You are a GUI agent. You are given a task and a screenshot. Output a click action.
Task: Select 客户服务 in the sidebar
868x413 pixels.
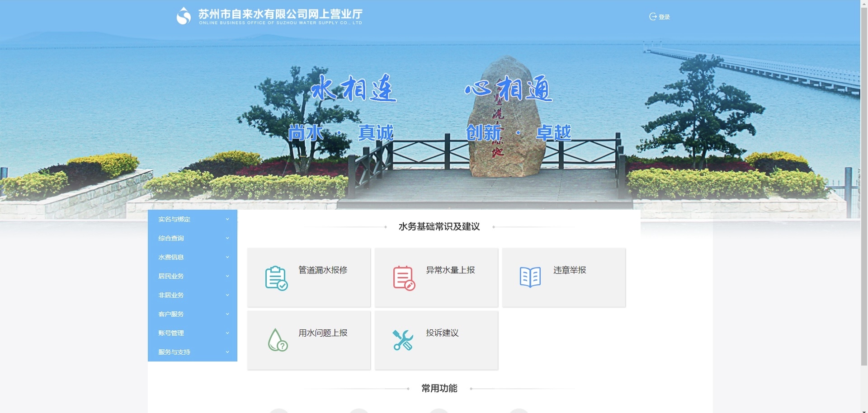click(x=171, y=314)
